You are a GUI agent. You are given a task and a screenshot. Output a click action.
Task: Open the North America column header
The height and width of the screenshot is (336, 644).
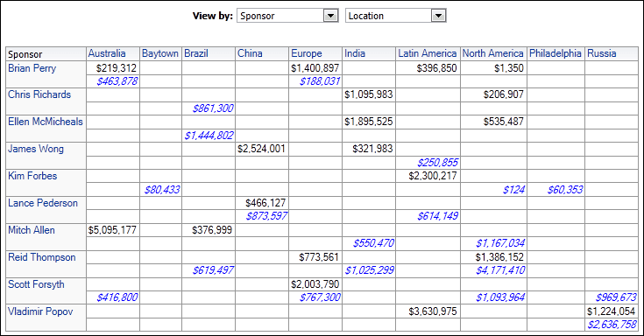[x=492, y=53]
